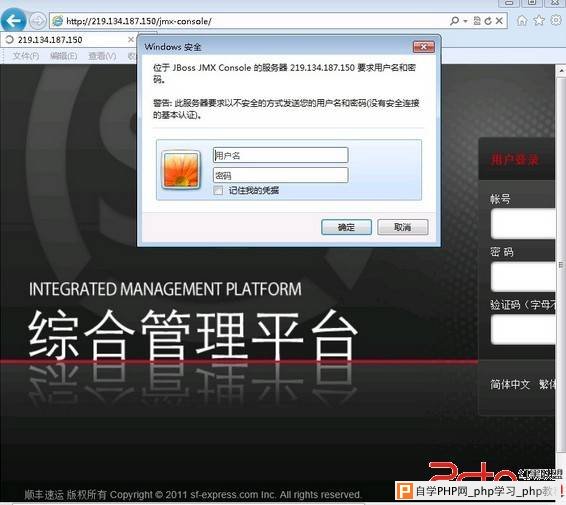This screenshot has height=505, width=566.
Task: Open the browser home icon
Action: (522, 20)
